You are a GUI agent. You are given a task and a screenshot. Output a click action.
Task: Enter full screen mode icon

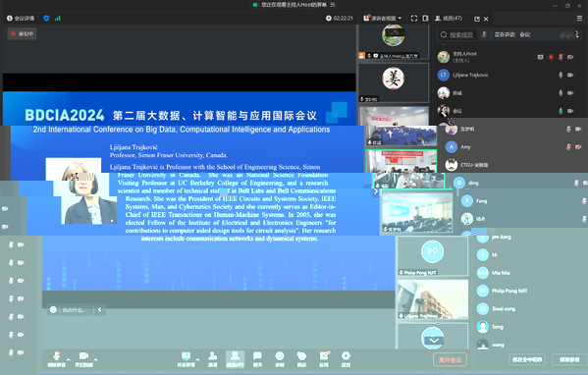pos(414,18)
